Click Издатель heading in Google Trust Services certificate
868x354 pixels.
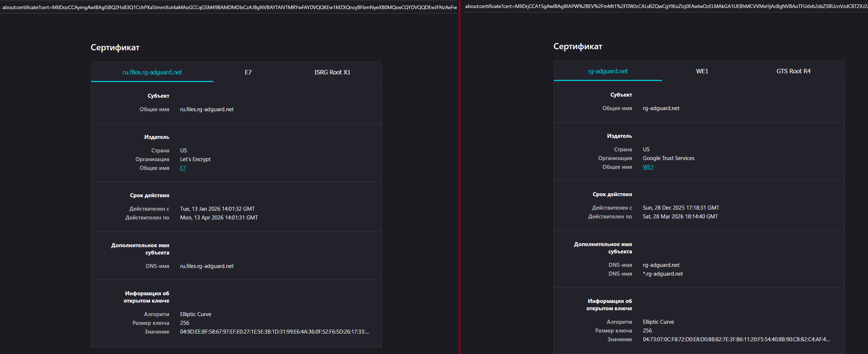(x=619, y=136)
